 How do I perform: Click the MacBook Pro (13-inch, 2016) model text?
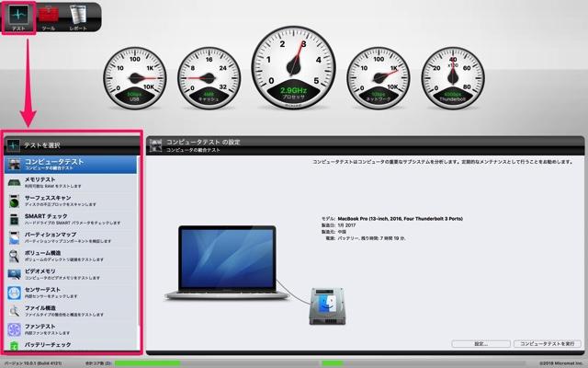click(x=401, y=219)
